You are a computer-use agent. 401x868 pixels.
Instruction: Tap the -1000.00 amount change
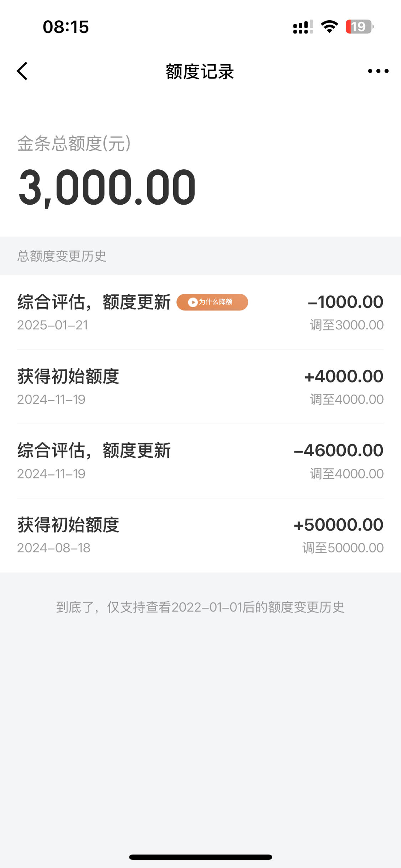click(x=345, y=302)
